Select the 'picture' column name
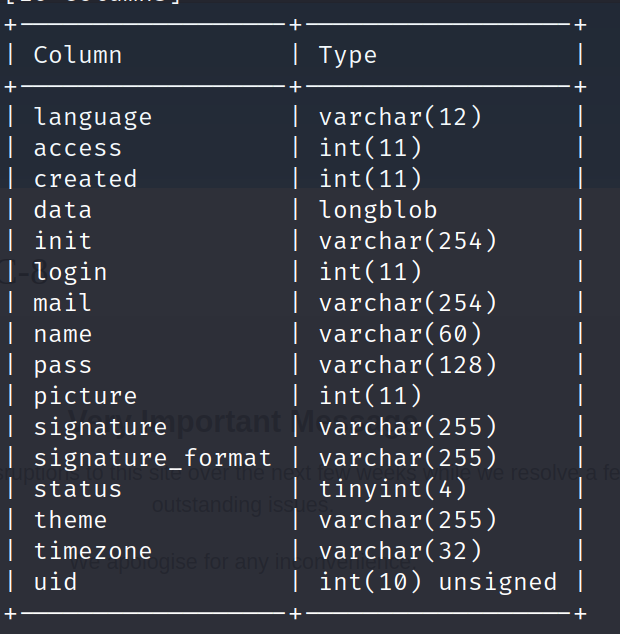The width and height of the screenshot is (620, 634). tap(85, 396)
